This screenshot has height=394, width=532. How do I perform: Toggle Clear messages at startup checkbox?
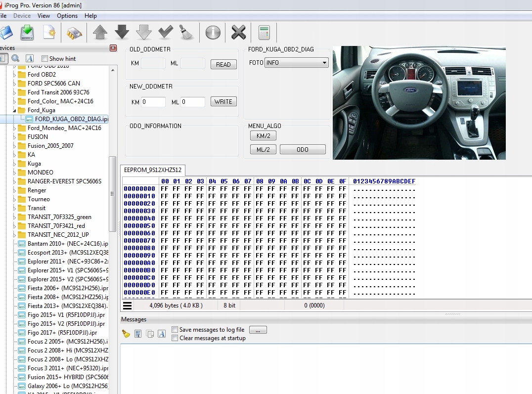(x=175, y=338)
